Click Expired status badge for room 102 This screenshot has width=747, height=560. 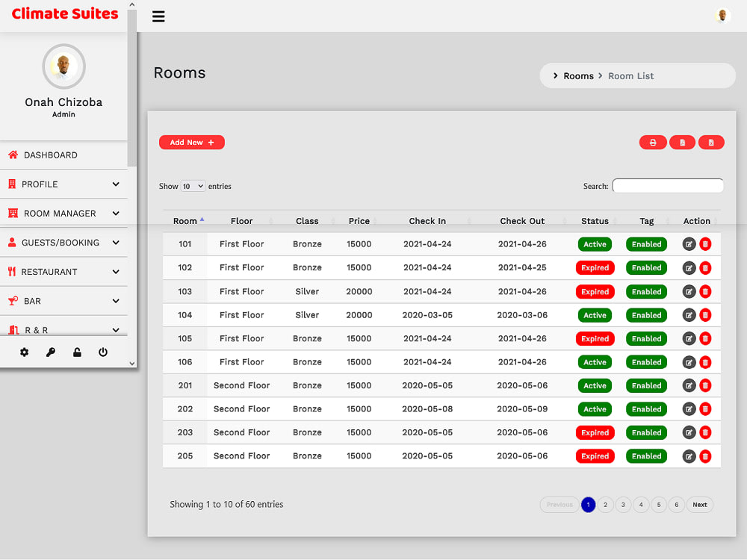595,267
